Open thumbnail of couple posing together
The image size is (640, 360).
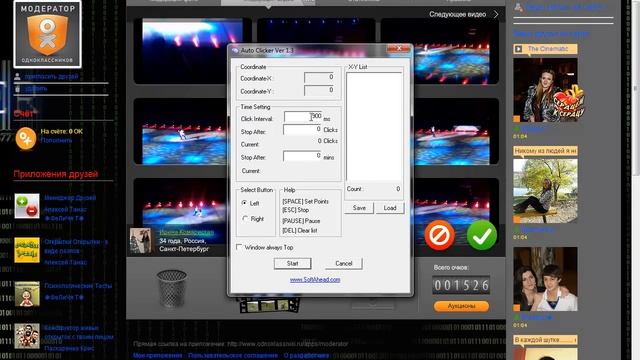[545, 279]
